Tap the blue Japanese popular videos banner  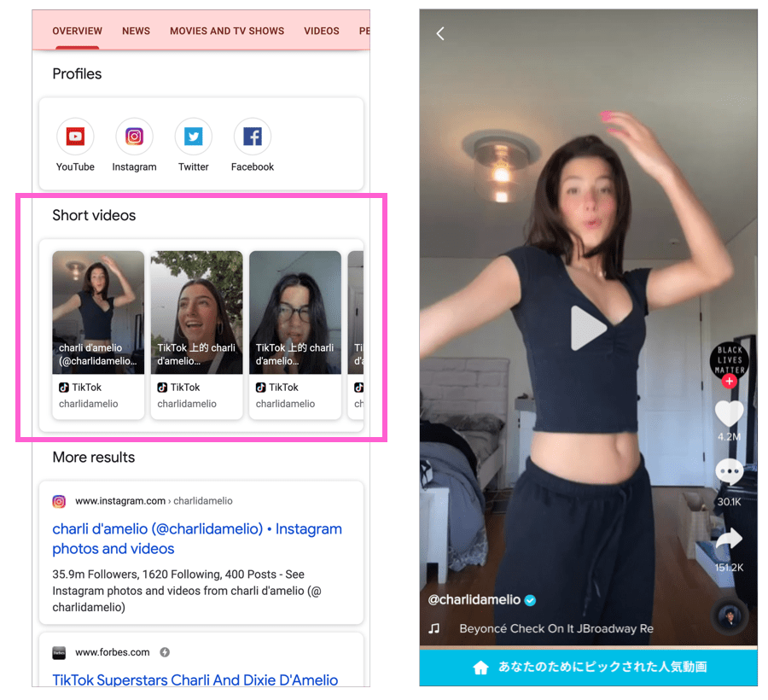pyautogui.click(x=588, y=668)
